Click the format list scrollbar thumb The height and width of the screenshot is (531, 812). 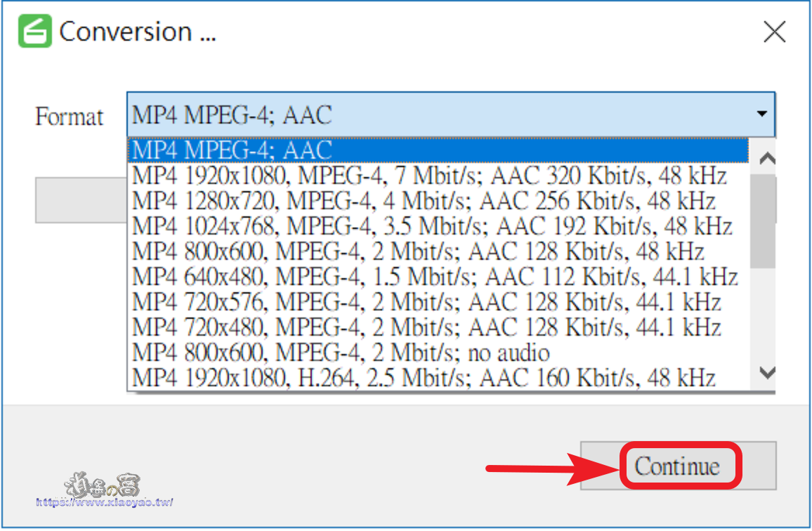pos(763,221)
